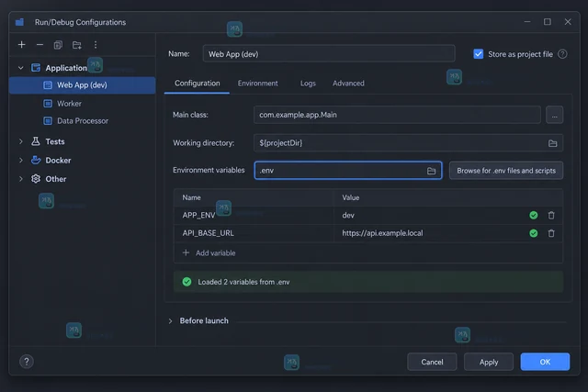The height and width of the screenshot is (392, 588).
Task: Focus the Working directory input field
Action: click(x=408, y=143)
